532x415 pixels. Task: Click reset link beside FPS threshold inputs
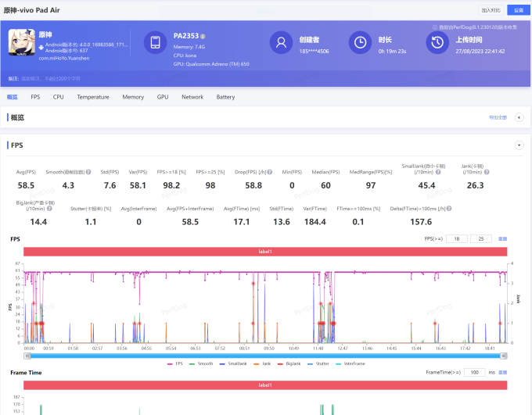[x=502, y=238]
